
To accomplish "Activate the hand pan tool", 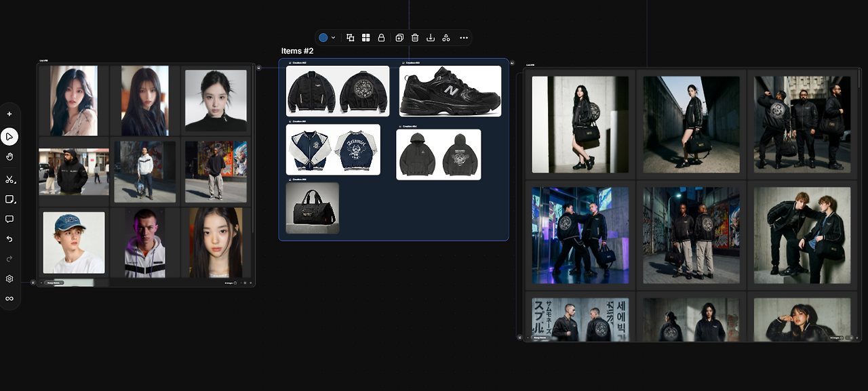I will tap(9, 157).
